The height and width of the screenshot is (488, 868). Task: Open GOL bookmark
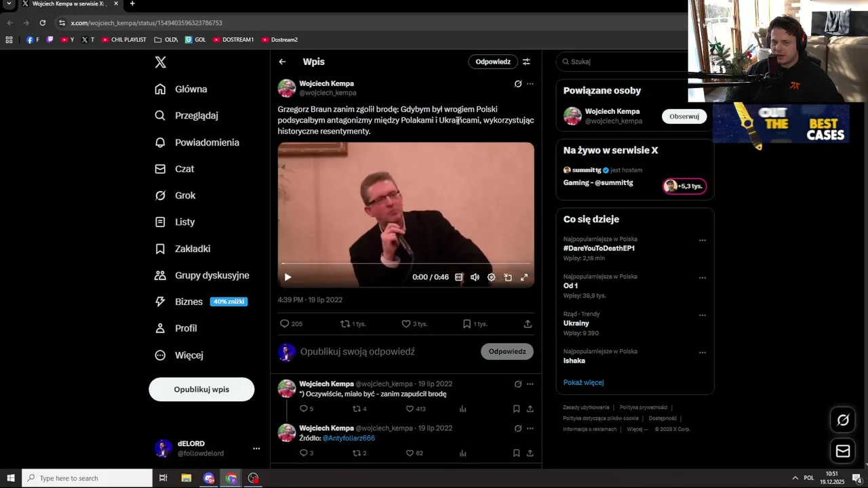[195, 39]
